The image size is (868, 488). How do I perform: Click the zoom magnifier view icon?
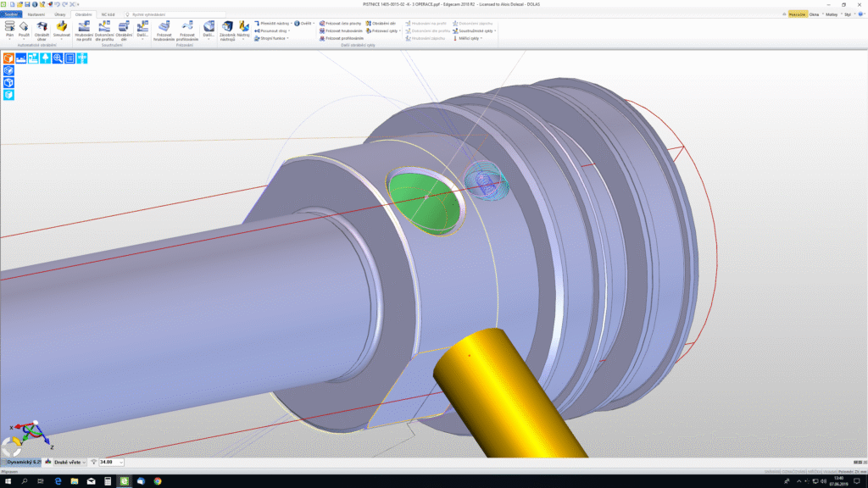pos(58,58)
